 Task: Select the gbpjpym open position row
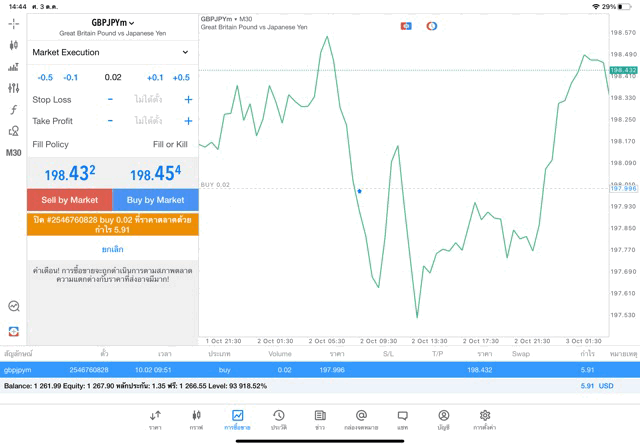tap(320, 370)
